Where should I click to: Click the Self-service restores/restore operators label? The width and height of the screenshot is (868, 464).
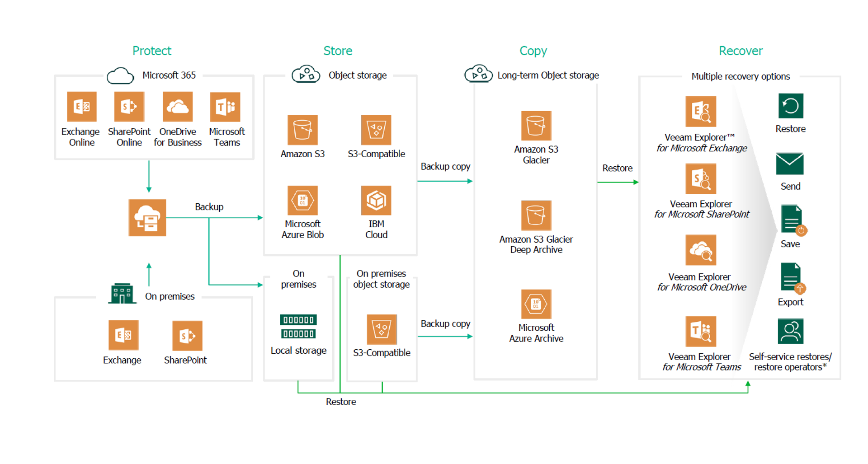pyautogui.click(x=790, y=362)
